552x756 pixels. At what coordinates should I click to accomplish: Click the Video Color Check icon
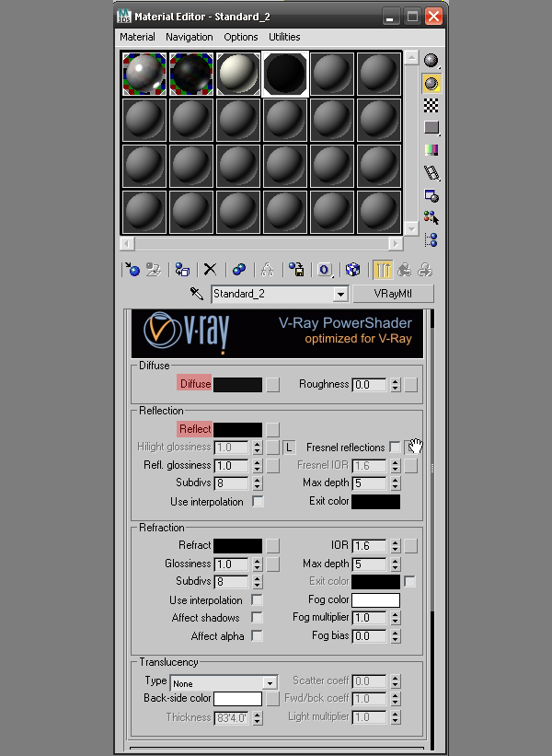tap(431, 150)
